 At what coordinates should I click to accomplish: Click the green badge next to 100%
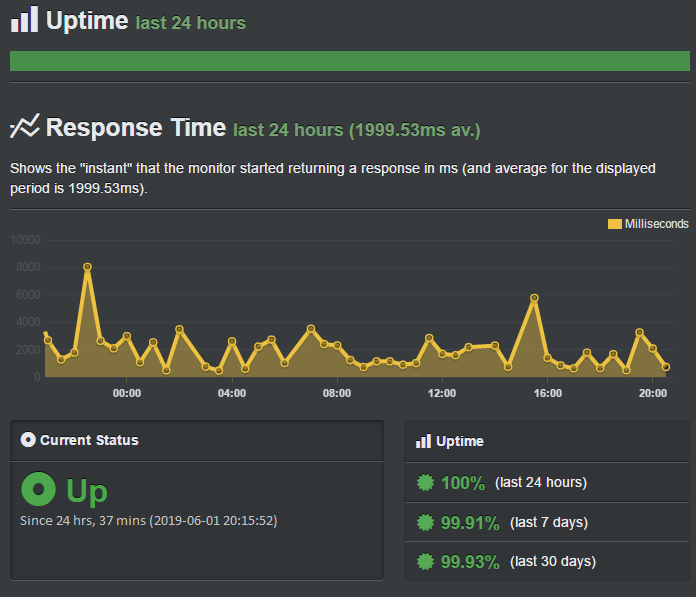point(425,482)
